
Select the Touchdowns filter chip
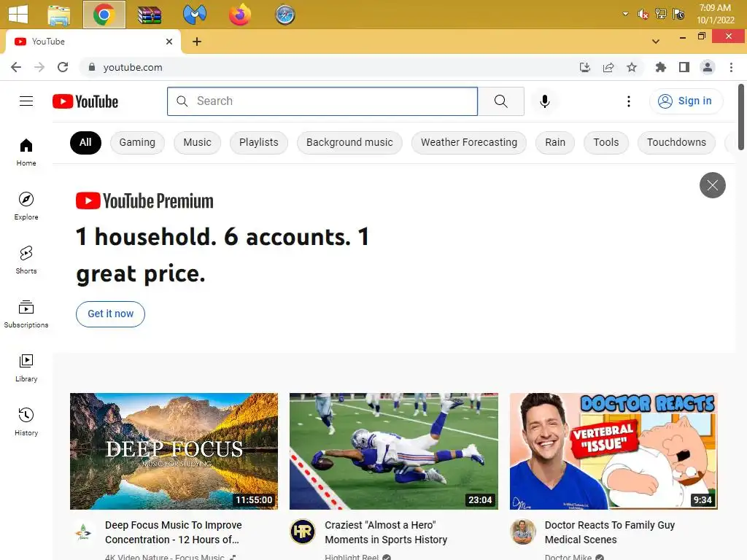tap(676, 142)
